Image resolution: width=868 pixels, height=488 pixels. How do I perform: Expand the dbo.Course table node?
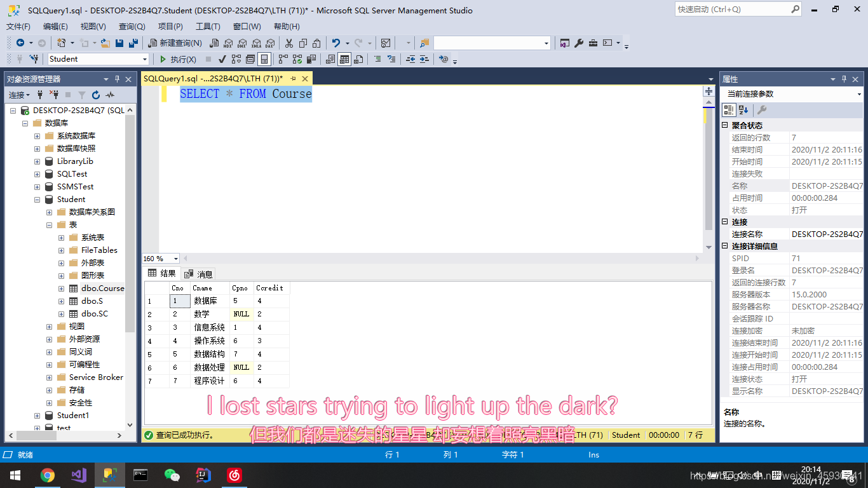(x=61, y=288)
